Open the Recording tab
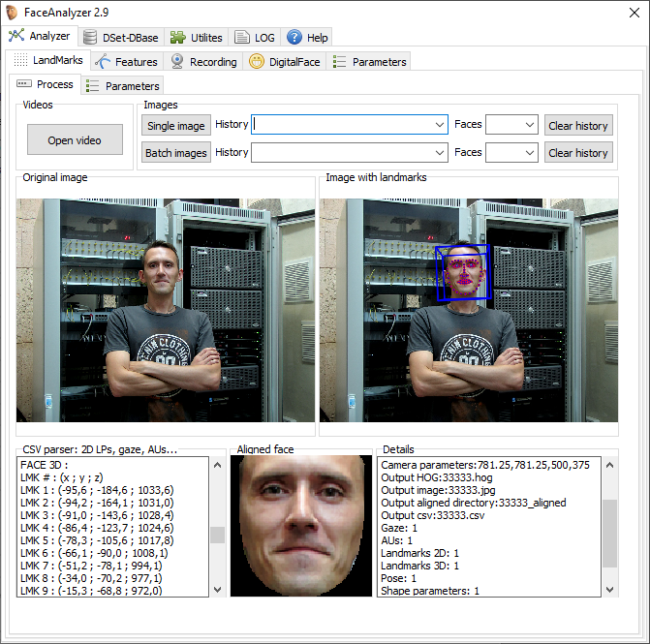This screenshot has width=650, height=644. point(203,62)
